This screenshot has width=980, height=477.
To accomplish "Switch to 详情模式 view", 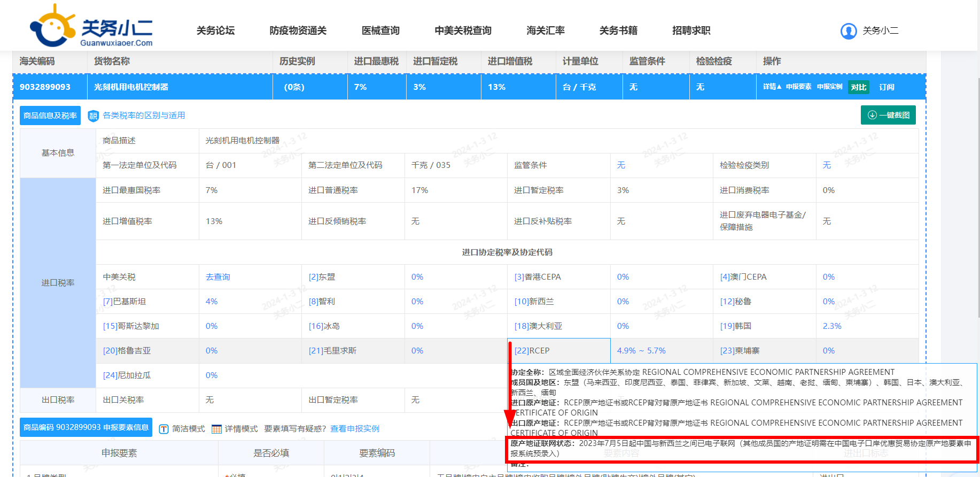I will point(241,429).
